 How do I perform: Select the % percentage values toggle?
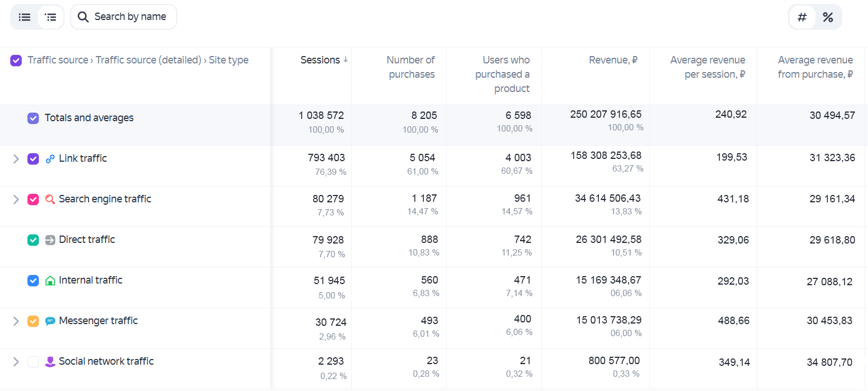(827, 17)
